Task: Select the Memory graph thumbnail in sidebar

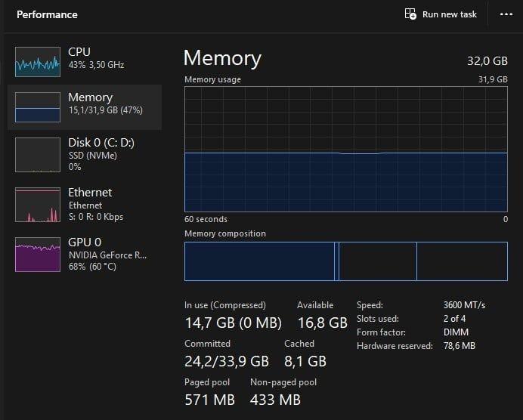Action: point(38,107)
